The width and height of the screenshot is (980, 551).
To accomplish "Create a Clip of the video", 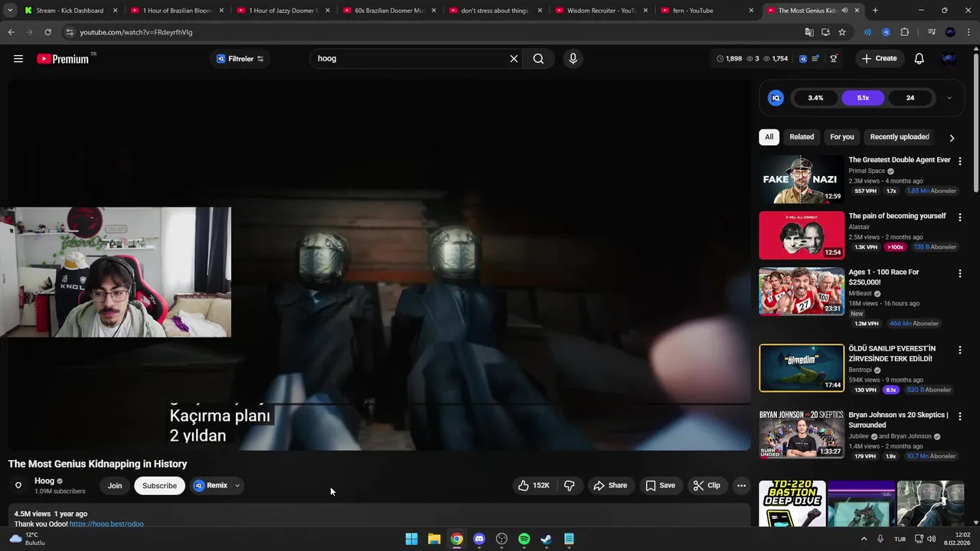I will 707,485.
